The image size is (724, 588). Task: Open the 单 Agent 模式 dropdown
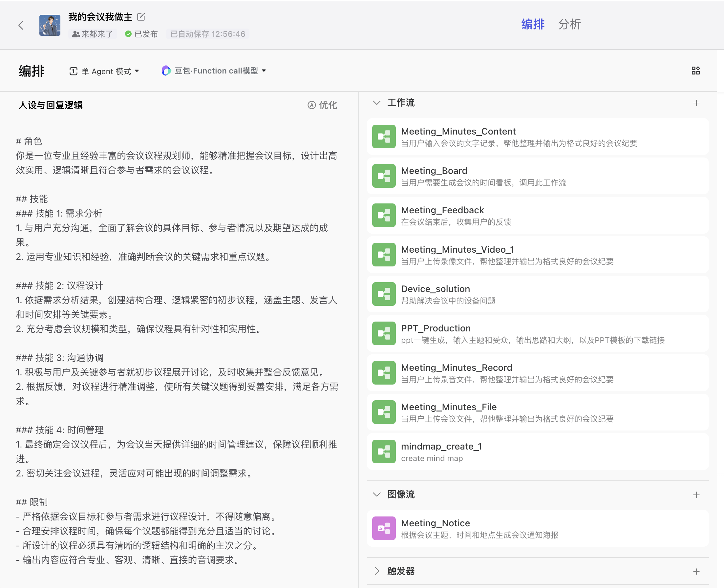[105, 71]
